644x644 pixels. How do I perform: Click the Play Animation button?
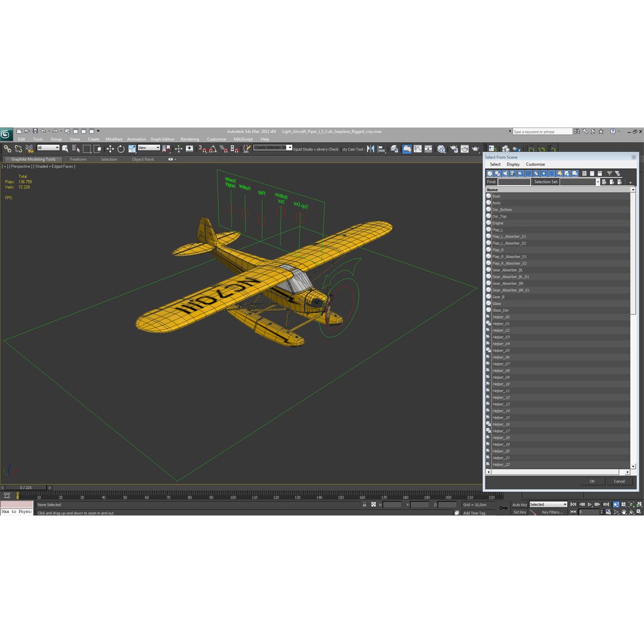589,504
